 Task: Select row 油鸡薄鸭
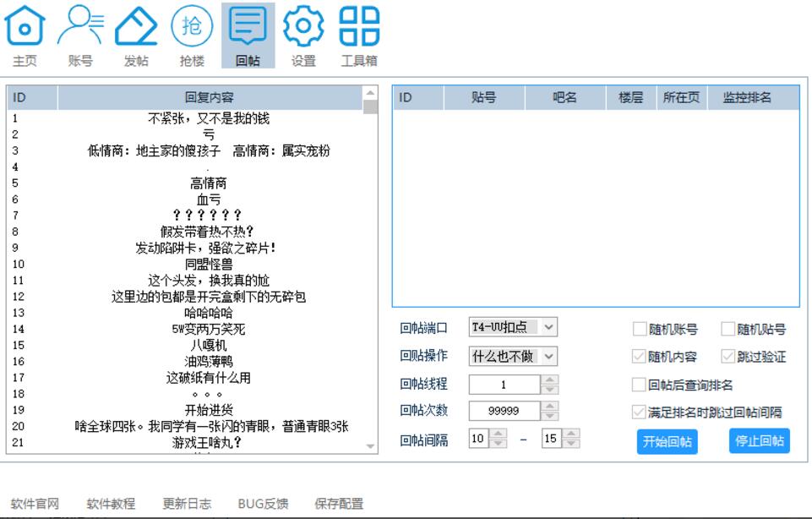point(185,361)
